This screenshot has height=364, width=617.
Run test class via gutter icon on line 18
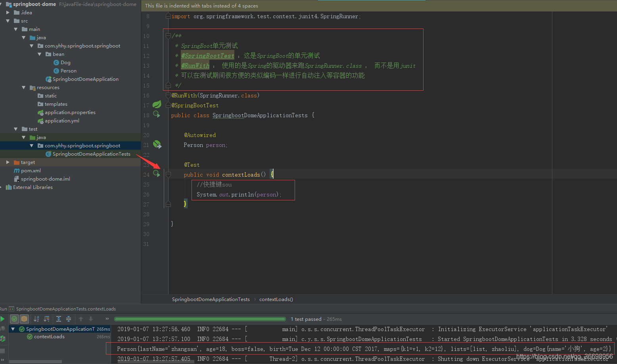157,114
